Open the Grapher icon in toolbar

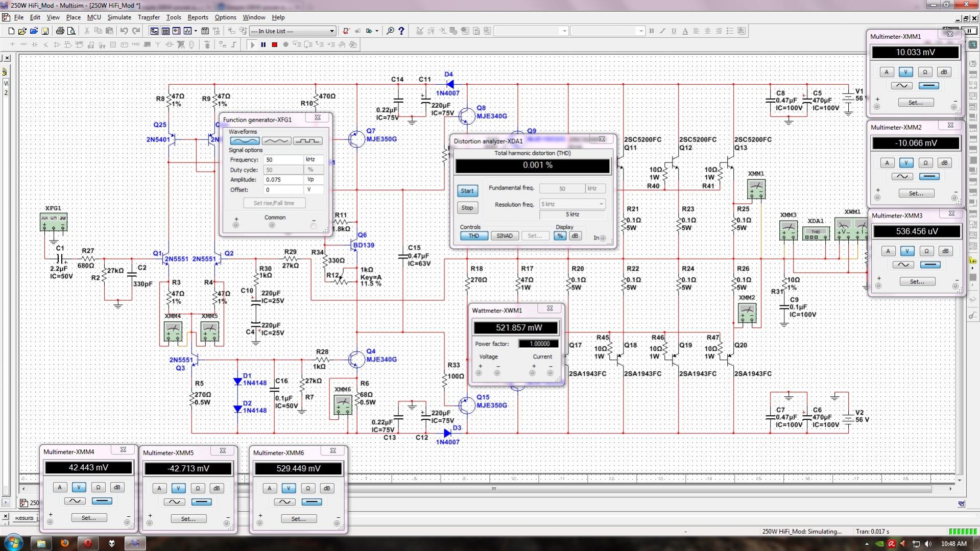[187, 31]
